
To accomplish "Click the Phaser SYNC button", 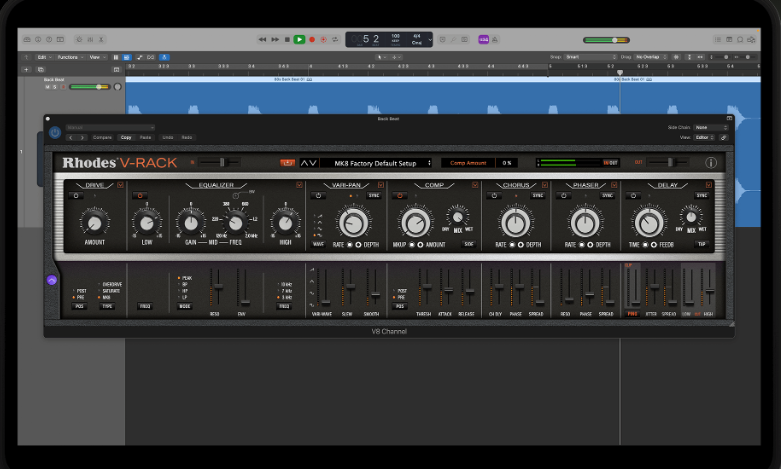I will (x=608, y=196).
